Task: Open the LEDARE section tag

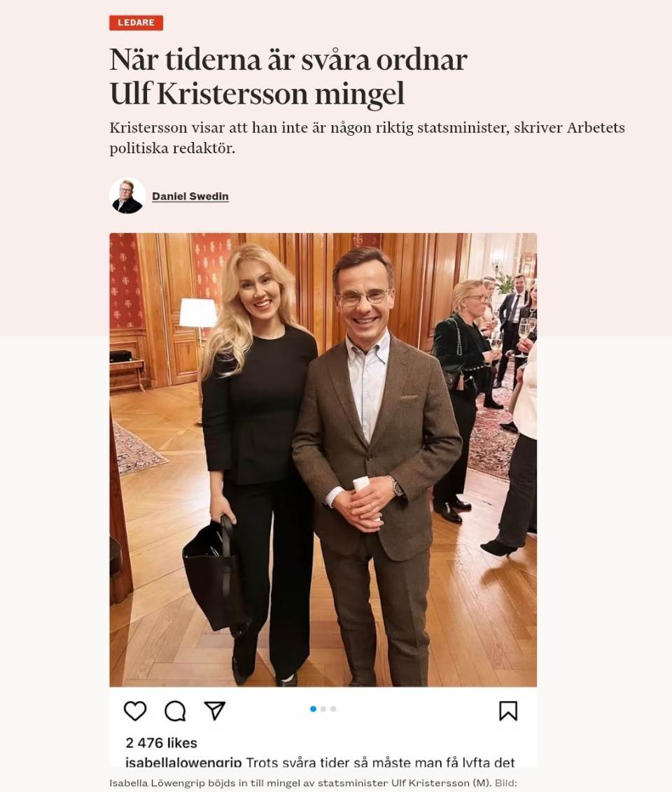Action: (136, 22)
